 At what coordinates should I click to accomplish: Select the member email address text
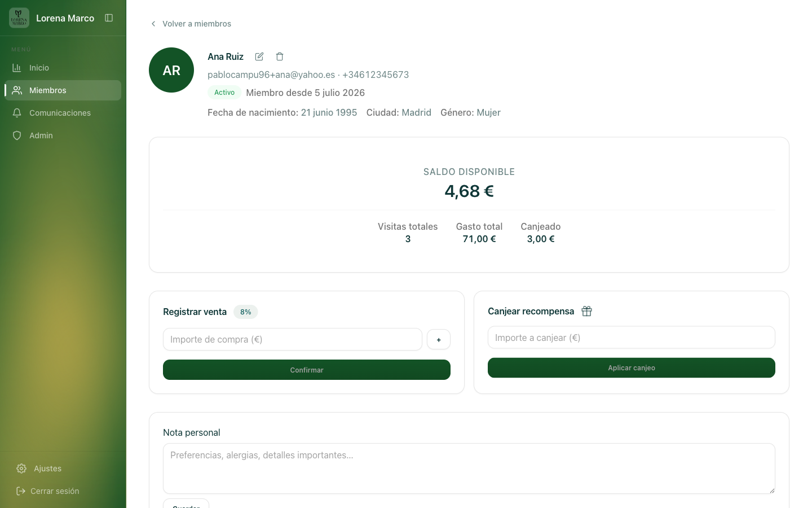pyautogui.click(x=271, y=75)
